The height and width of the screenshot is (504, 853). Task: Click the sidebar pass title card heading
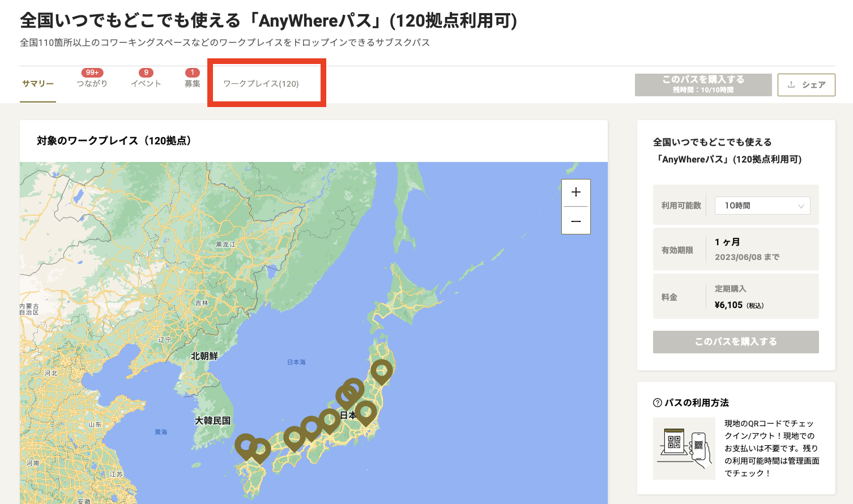tap(727, 151)
